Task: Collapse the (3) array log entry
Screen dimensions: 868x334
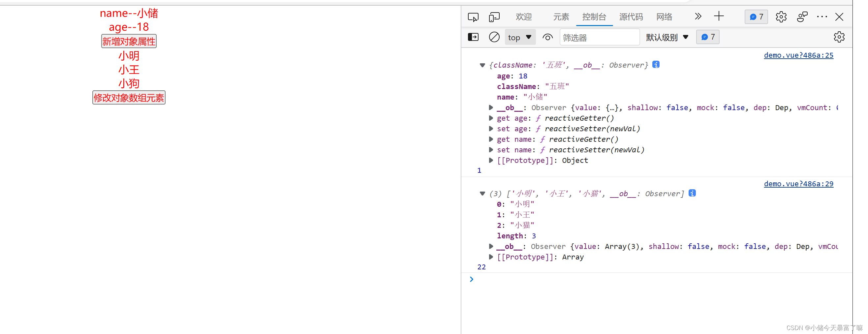Action: point(482,194)
